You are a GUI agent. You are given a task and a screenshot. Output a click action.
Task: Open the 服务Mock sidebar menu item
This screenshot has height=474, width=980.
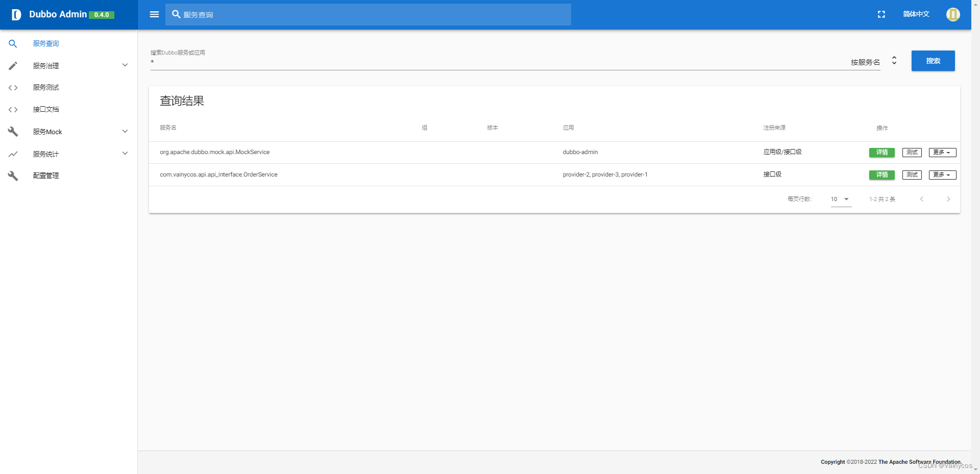(68, 132)
